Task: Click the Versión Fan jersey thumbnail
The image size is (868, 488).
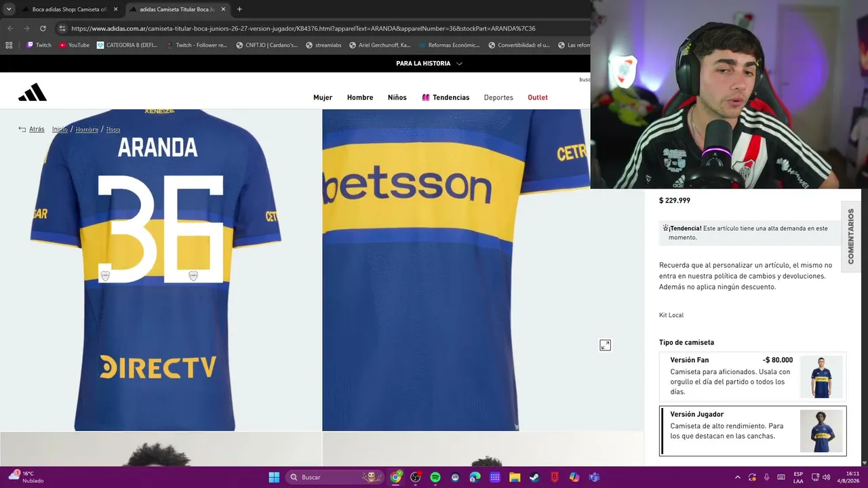Action: pyautogui.click(x=821, y=377)
